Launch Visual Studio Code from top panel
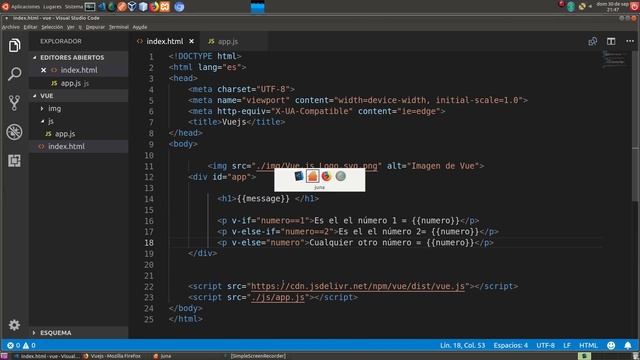Screen dimensions: 640x360 tap(102, 7)
